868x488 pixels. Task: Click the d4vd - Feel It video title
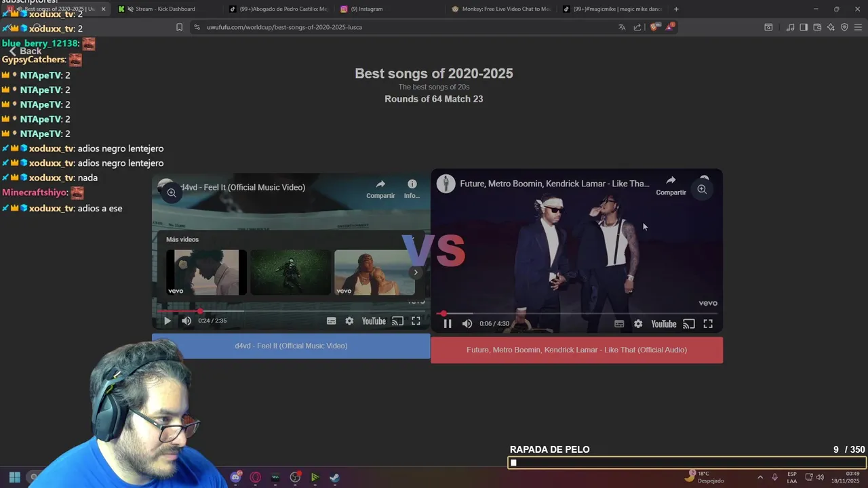coord(243,187)
